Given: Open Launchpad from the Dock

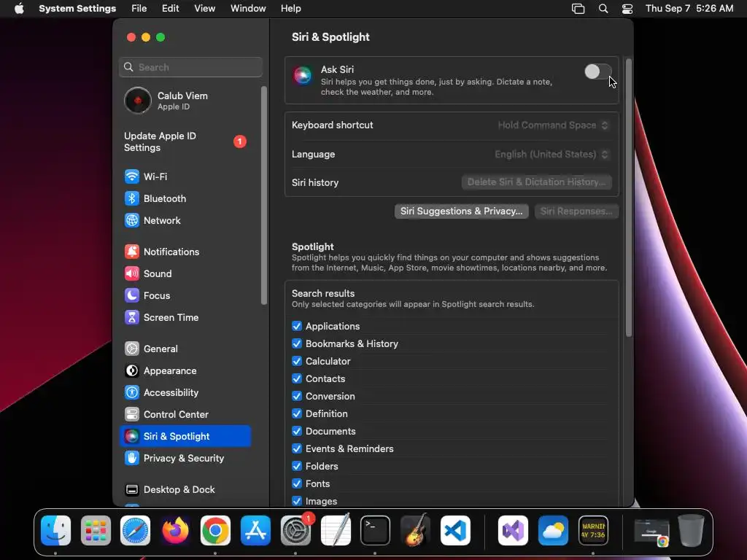Looking at the screenshot, I should (x=96, y=531).
